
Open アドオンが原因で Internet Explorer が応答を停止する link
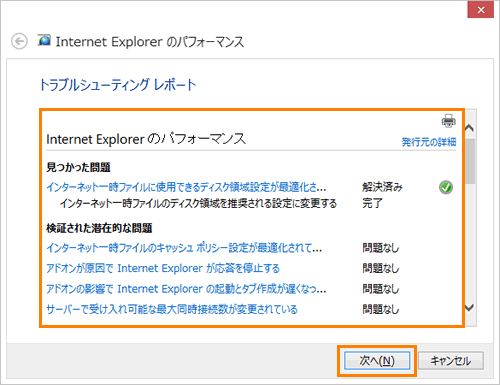(163, 268)
